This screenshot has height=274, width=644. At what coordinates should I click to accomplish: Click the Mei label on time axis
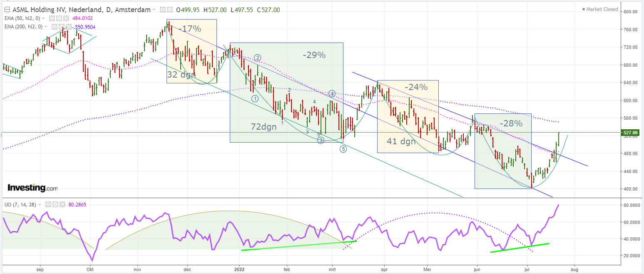(428, 270)
